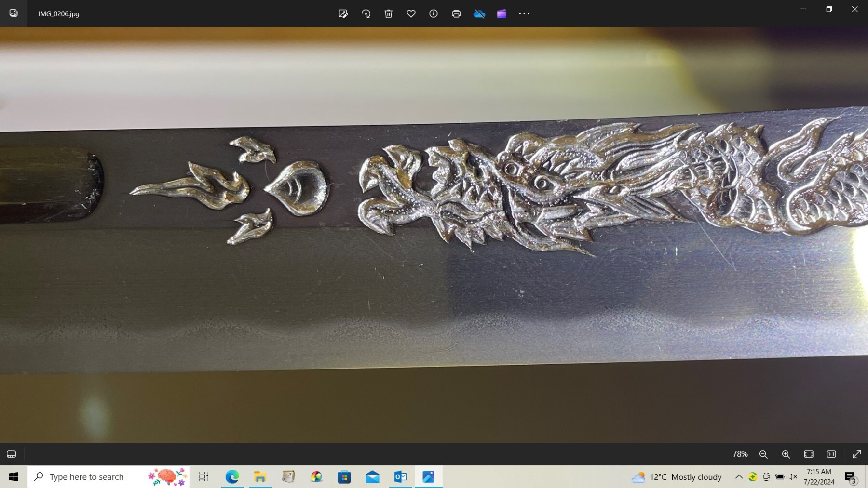
Task: Click the Meet Now tray icon
Action: (766, 476)
